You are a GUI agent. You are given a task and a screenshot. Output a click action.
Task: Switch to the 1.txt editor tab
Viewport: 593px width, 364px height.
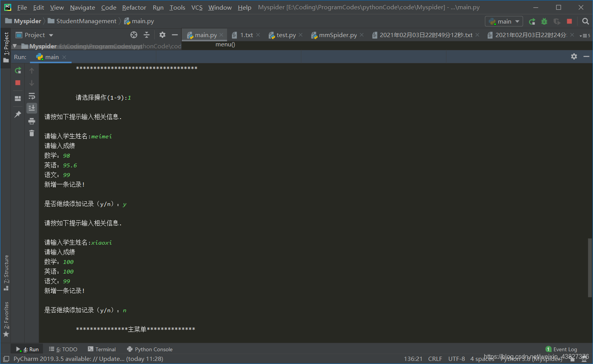[x=246, y=35]
